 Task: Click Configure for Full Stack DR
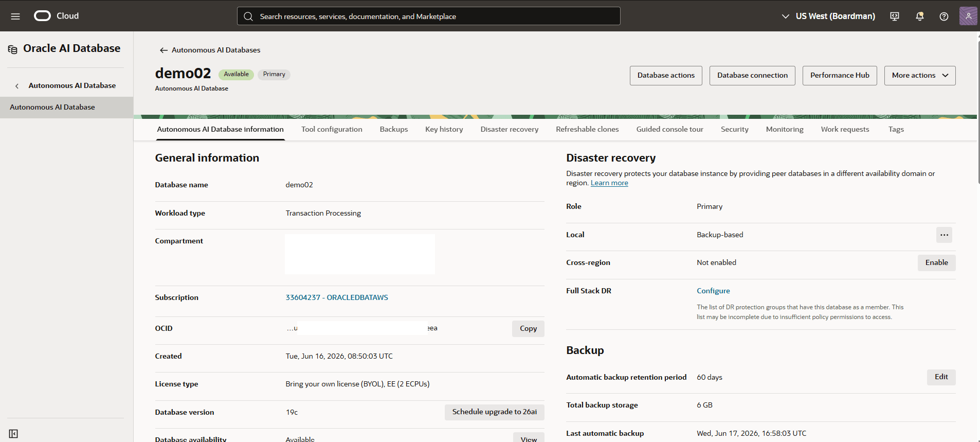[x=713, y=291]
